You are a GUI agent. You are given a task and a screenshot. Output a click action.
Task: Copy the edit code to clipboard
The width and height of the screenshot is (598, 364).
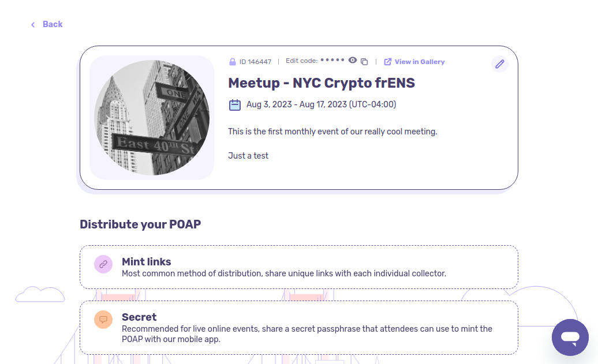(x=364, y=62)
